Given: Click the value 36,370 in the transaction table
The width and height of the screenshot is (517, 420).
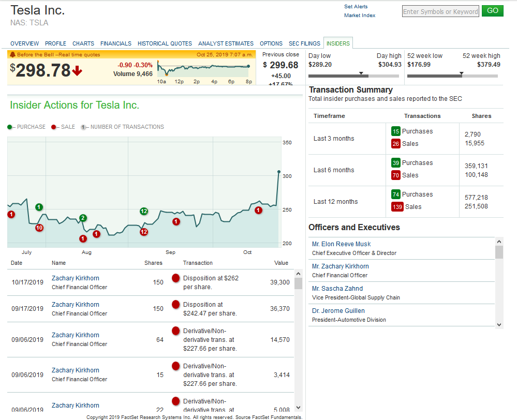Looking at the screenshot, I should click(279, 309).
